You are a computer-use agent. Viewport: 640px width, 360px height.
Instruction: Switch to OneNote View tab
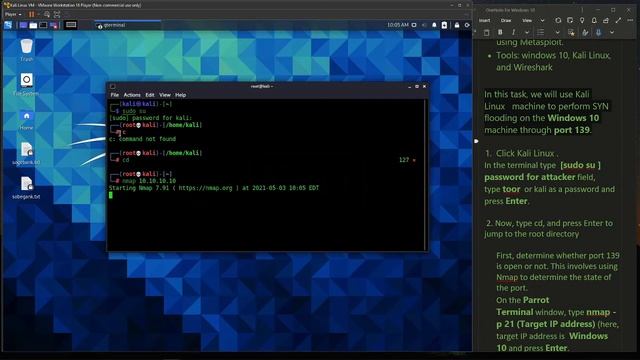pyautogui.click(x=527, y=20)
